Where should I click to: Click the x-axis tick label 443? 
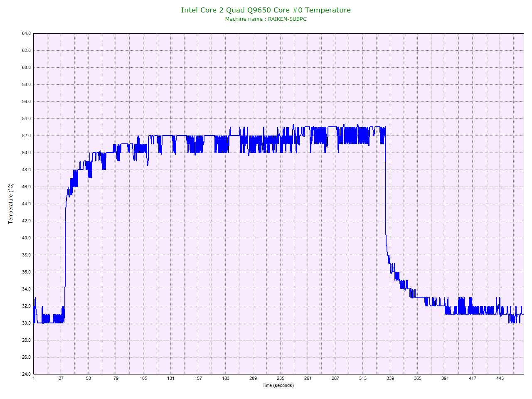tap(500, 378)
